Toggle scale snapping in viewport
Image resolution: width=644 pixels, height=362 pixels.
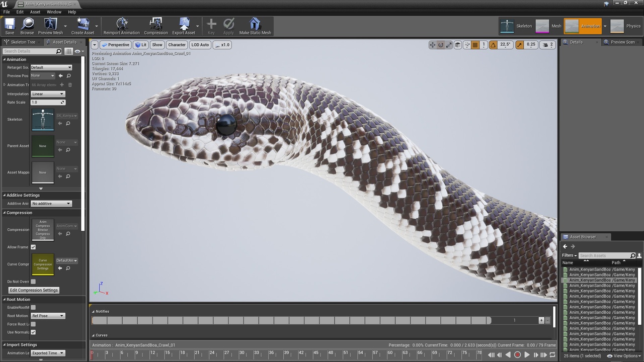tap(519, 45)
